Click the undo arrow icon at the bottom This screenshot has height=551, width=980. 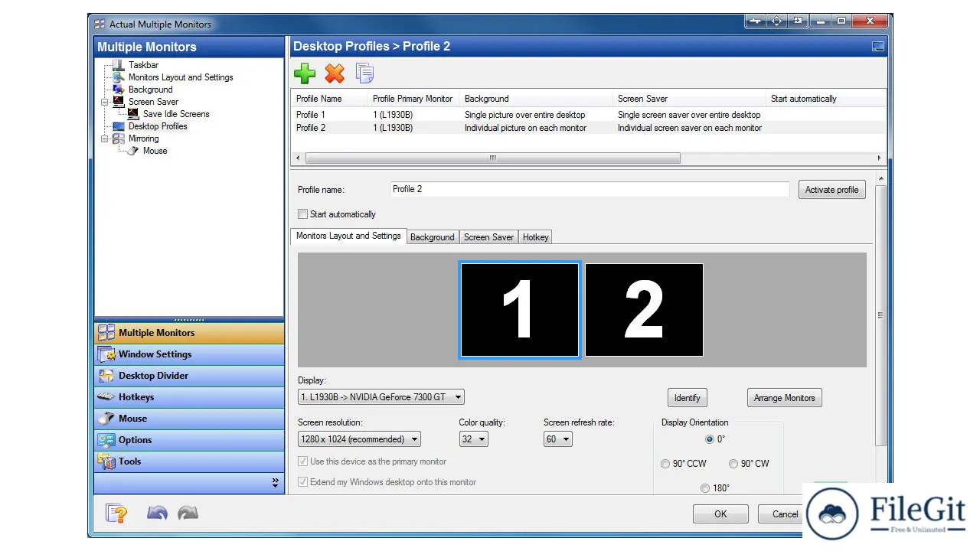pyautogui.click(x=157, y=513)
